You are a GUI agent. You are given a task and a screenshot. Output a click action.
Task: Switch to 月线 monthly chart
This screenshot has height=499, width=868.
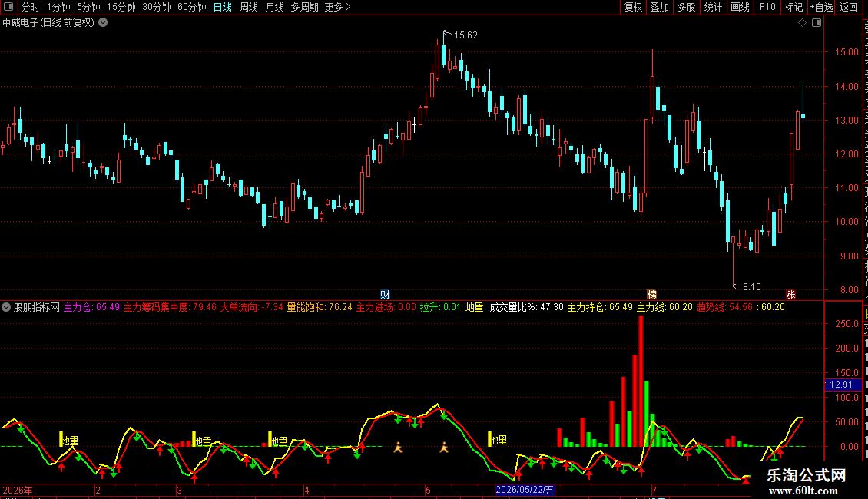pos(274,7)
